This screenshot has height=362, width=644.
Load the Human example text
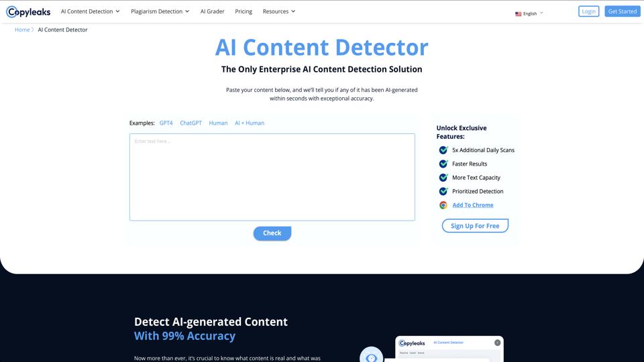click(x=218, y=123)
